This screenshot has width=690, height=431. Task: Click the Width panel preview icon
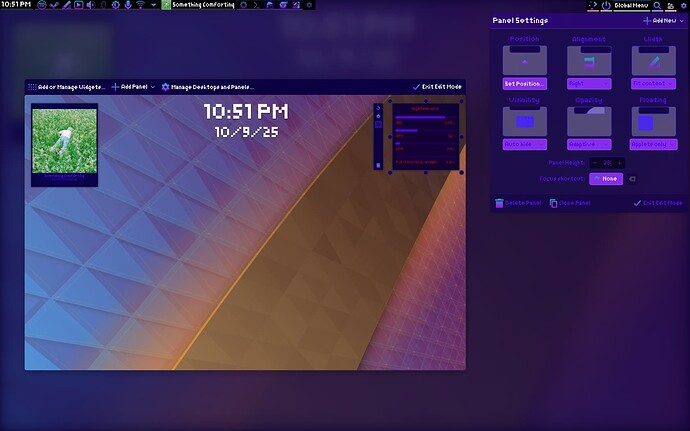click(653, 60)
